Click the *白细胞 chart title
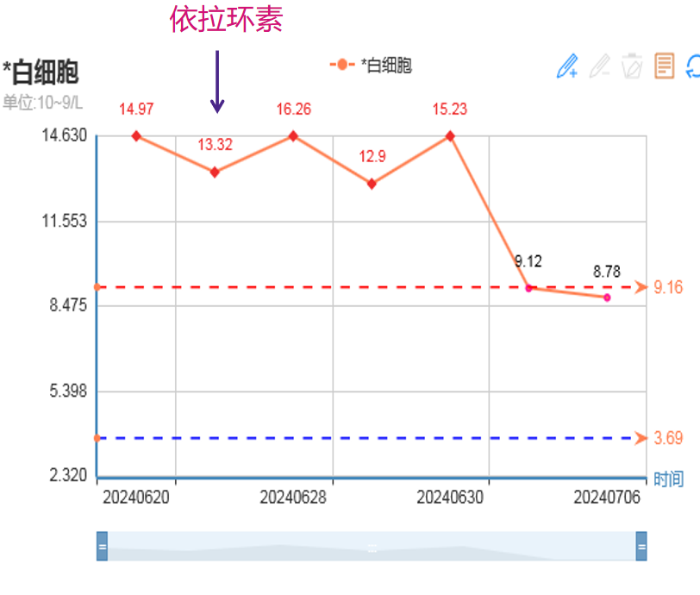Screen dimensions: 700x595 [41, 72]
